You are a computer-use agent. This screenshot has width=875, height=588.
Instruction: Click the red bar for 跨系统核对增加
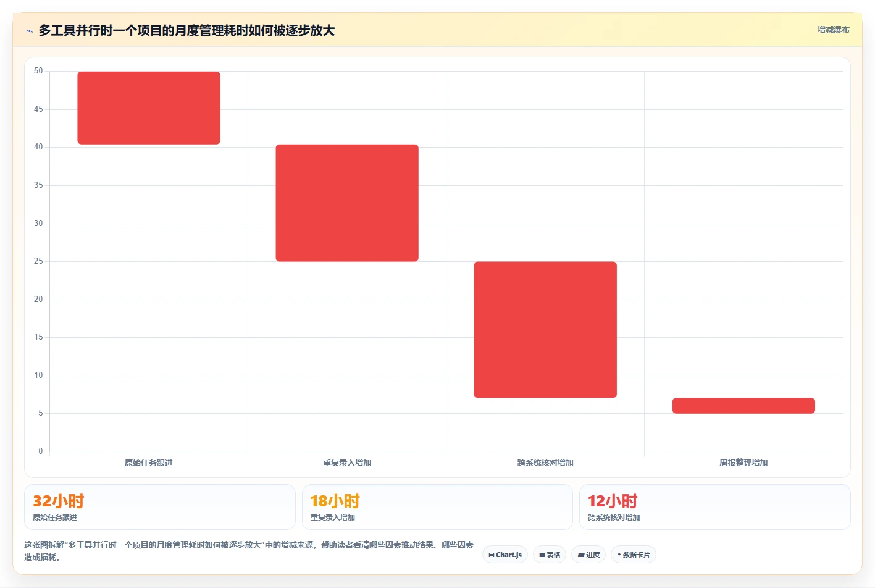click(x=545, y=330)
